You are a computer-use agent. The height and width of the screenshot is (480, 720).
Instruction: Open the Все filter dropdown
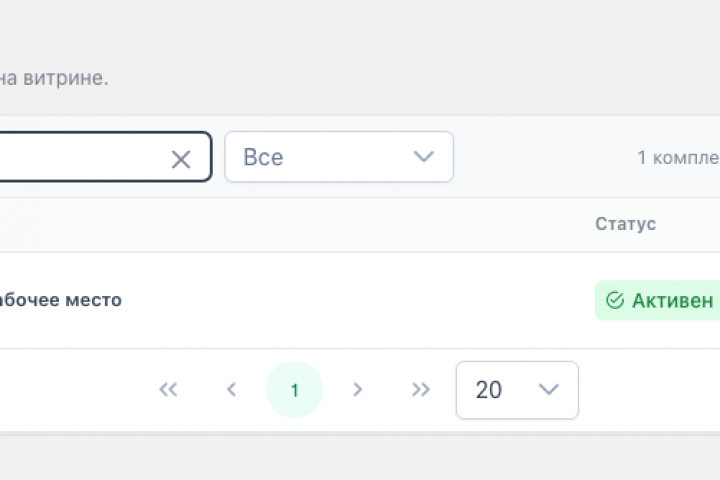tap(339, 157)
